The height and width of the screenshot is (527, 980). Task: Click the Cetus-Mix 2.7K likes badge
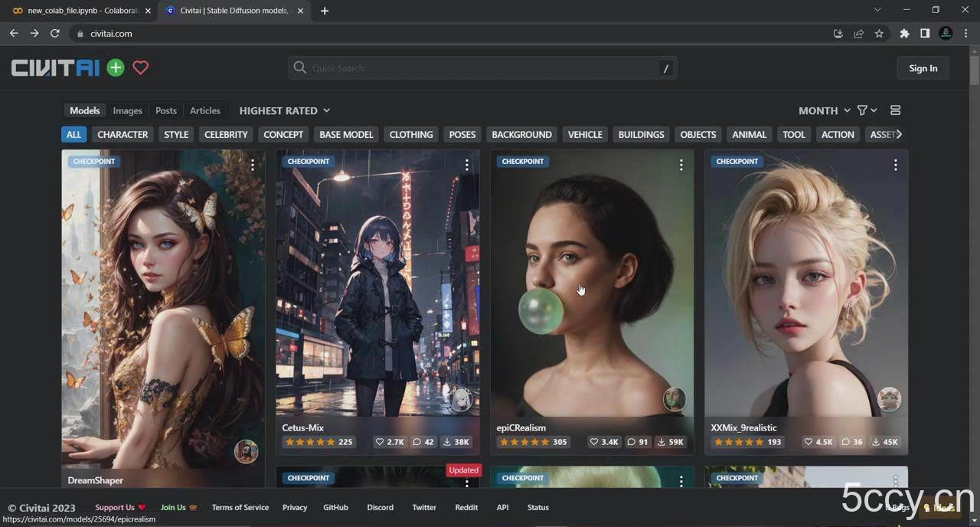pos(389,442)
